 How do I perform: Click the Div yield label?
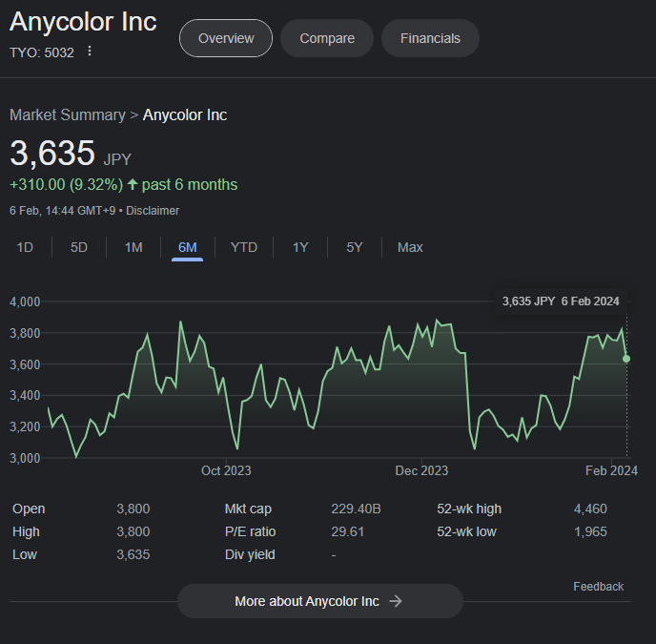click(x=250, y=554)
